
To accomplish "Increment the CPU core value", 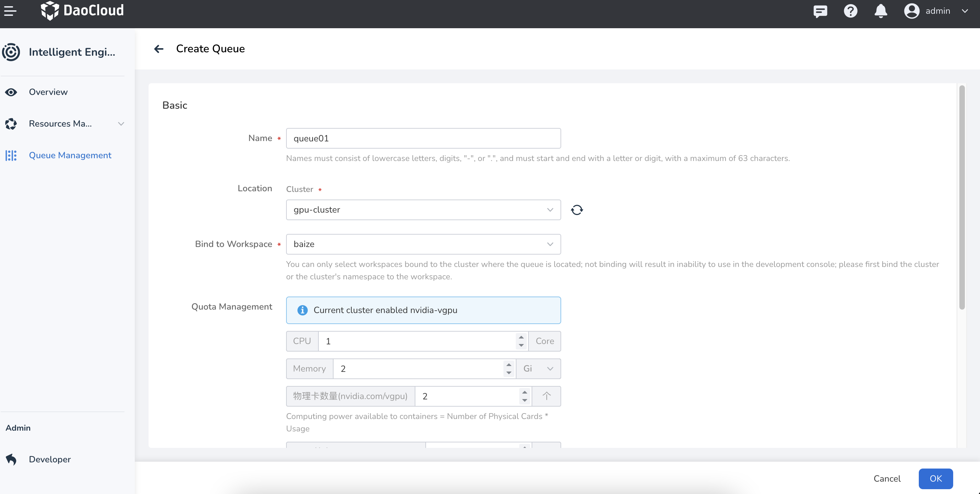I will click(521, 337).
